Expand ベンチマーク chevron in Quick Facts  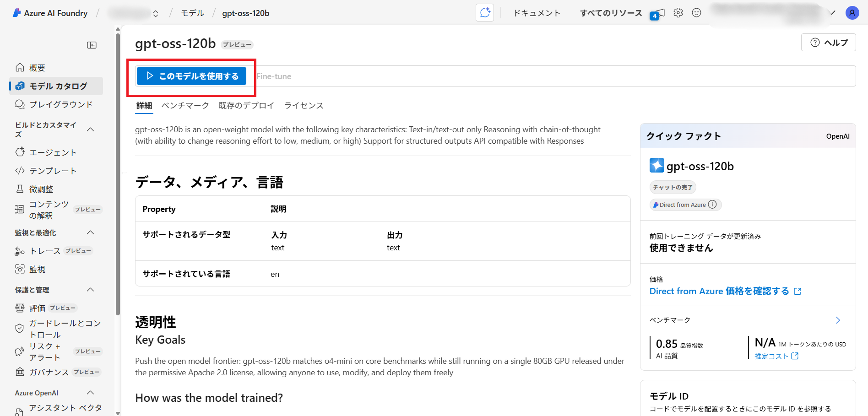(x=838, y=320)
